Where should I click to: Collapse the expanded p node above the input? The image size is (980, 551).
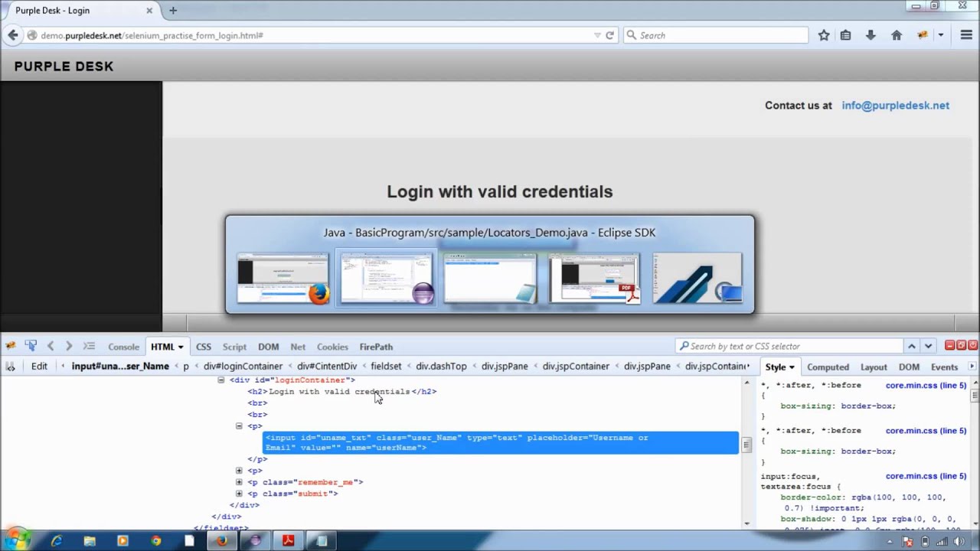(239, 426)
